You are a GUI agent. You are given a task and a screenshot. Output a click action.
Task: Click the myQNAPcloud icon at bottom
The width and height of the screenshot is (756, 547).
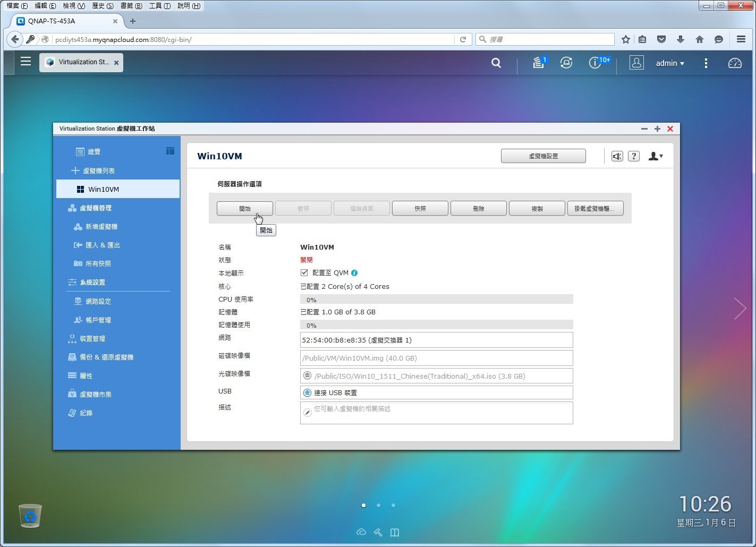(x=361, y=532)
